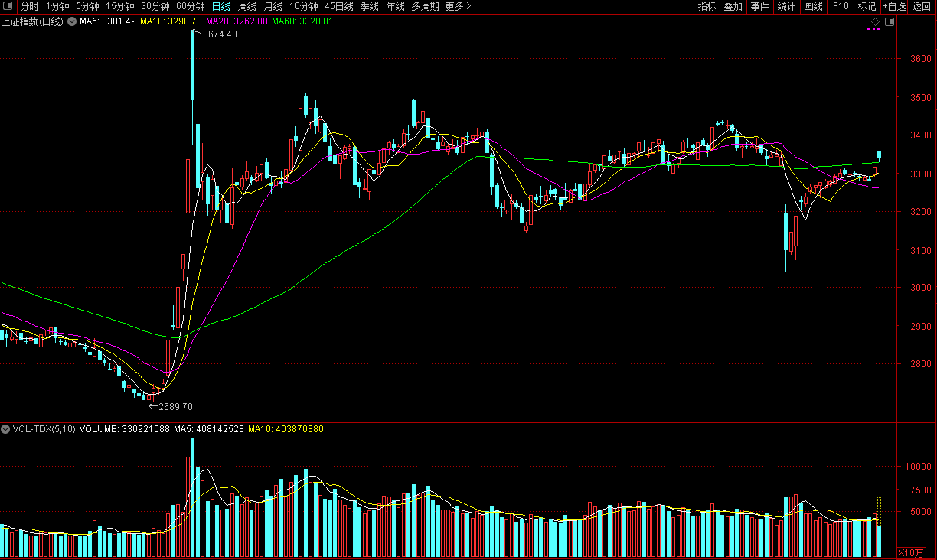Click the MA5: 3301.49 label
This screenshot has width=937, height=560.
(x=108, y=21)
